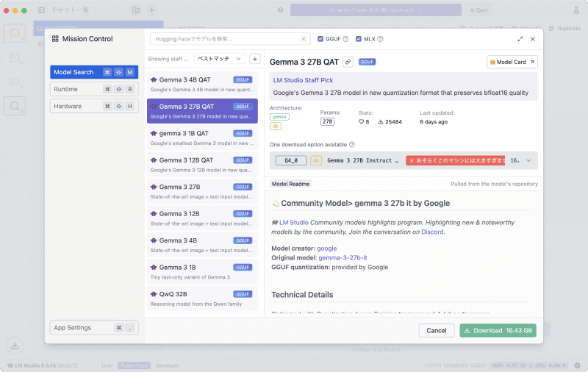This screenshot has height=372, width=588.
Task: Select the Runtime tab
Action: (x=94, y=89)
